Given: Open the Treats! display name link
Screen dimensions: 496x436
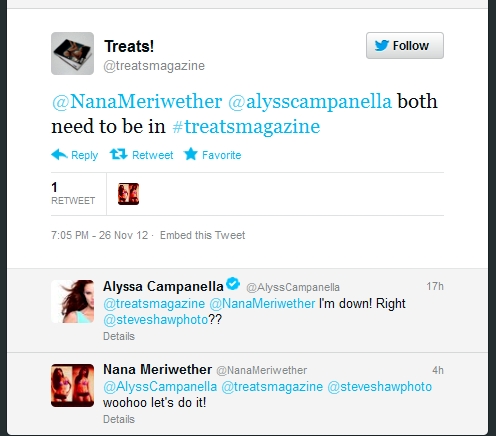Looking at the screenshot, I should click(x=129, y=46).
